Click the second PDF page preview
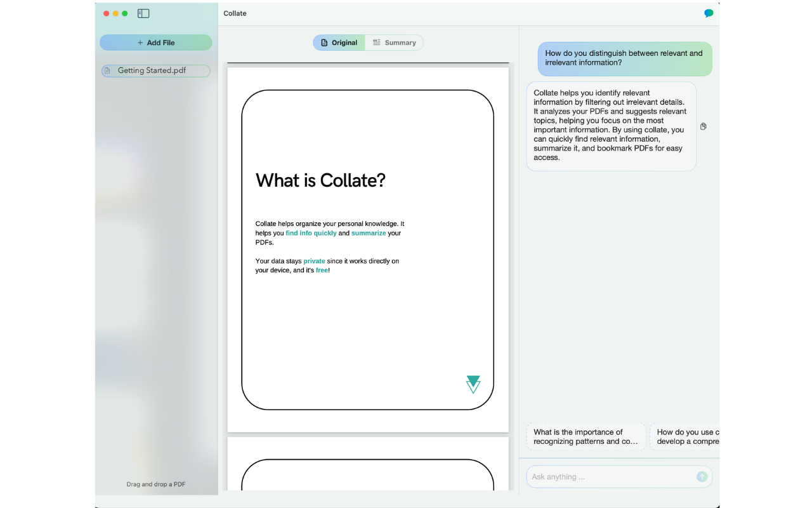Screen dimensions: 812x508 [368, 464]
